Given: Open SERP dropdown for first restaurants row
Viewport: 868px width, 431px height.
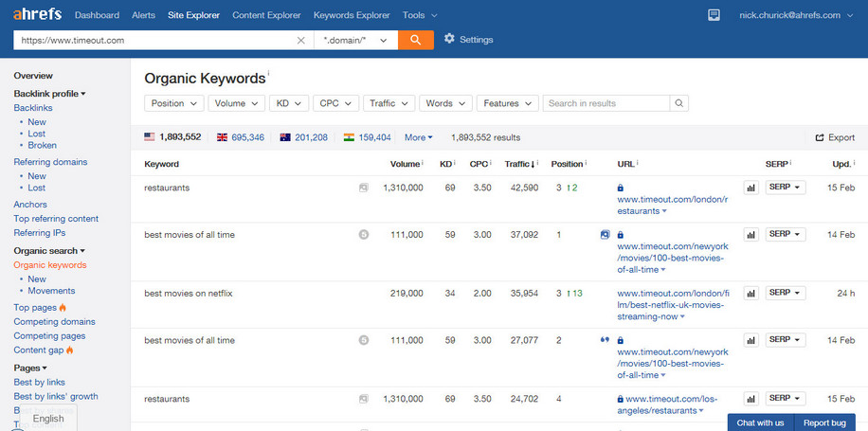Looking at the screenshot, I should click(786, 188).
